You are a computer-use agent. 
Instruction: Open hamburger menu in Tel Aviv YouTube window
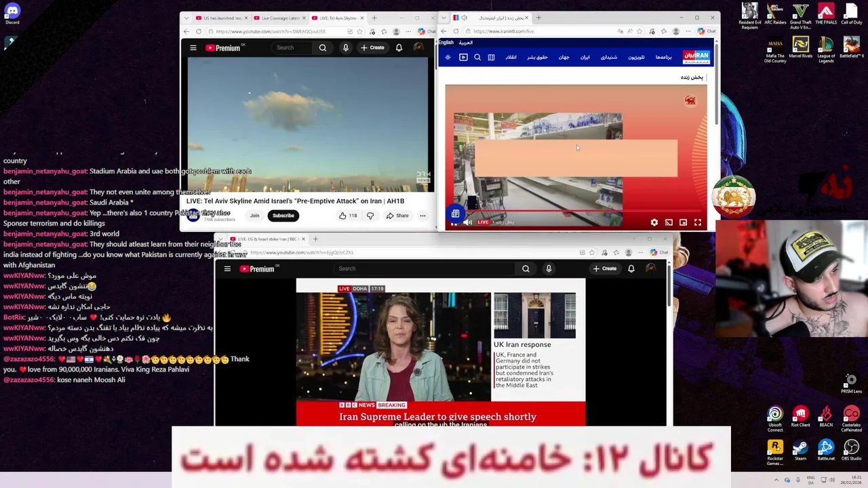(193, 47)
